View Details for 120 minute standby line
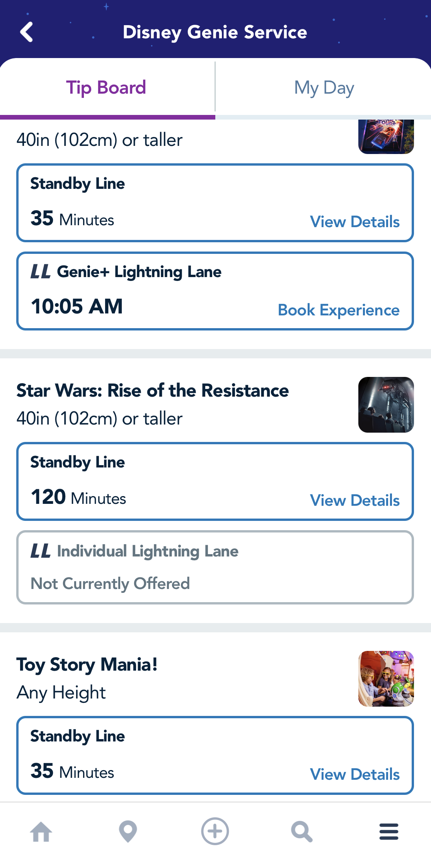Viewport: 431px width, 868px height. coord(354,500)
